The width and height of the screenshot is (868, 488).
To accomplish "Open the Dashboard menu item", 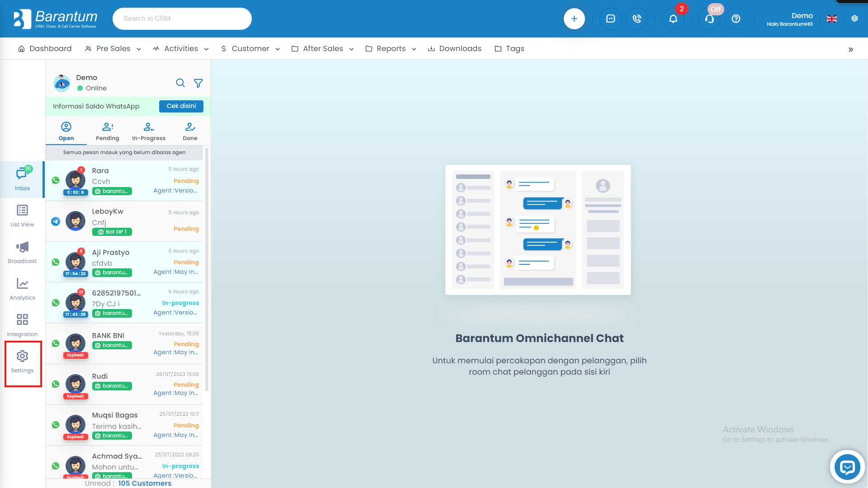I will coord(45,48).
